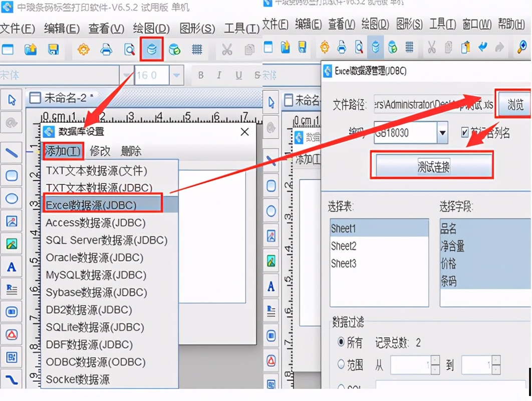Open the GB18030 encoding dropdown

tap(442, 133)
